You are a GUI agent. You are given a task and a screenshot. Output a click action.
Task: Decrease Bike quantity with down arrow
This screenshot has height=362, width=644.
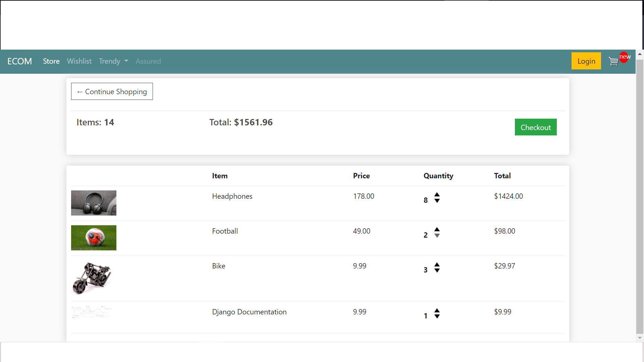437,271
